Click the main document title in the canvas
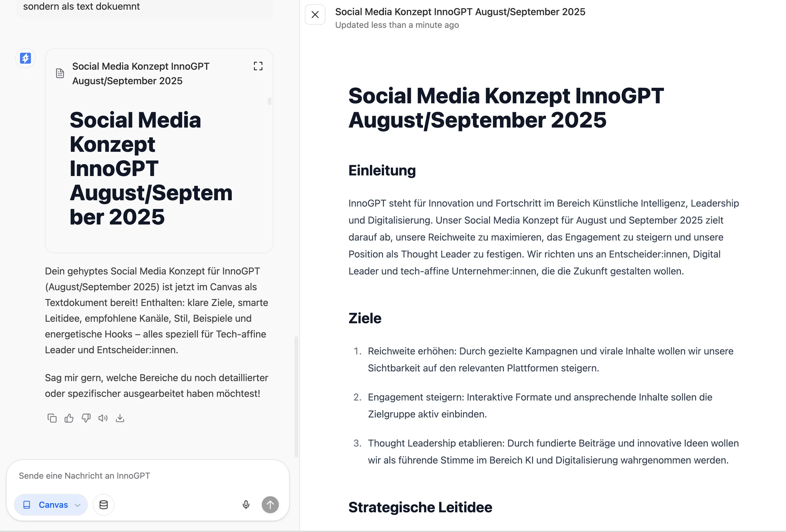This screenshot has height=532, width=786. pos(506,108)
